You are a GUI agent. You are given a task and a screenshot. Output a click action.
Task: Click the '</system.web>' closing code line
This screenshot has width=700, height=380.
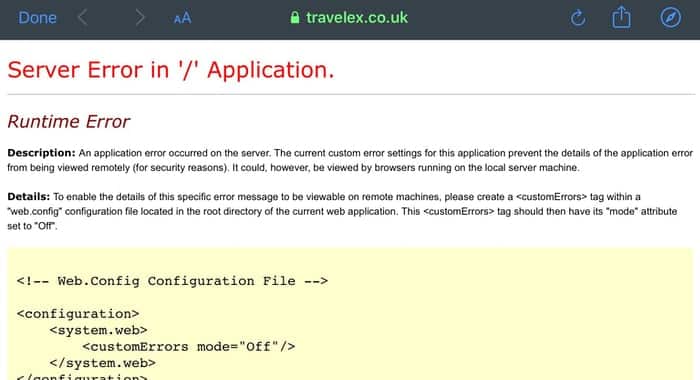coord(103,363)
